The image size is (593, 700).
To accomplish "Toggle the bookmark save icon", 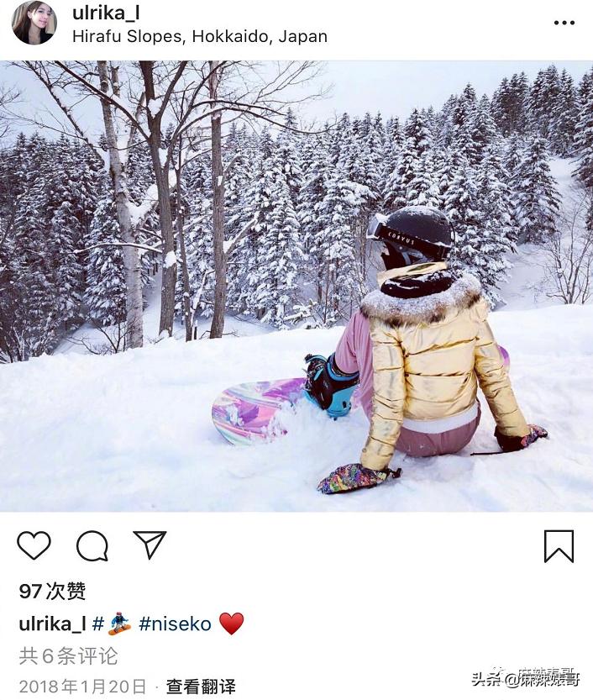I will [x=559, y=546].
